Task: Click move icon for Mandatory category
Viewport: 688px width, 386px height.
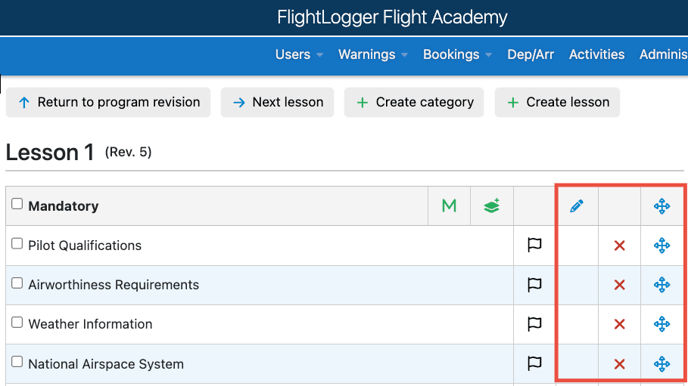Action: (x=662, y=206)
